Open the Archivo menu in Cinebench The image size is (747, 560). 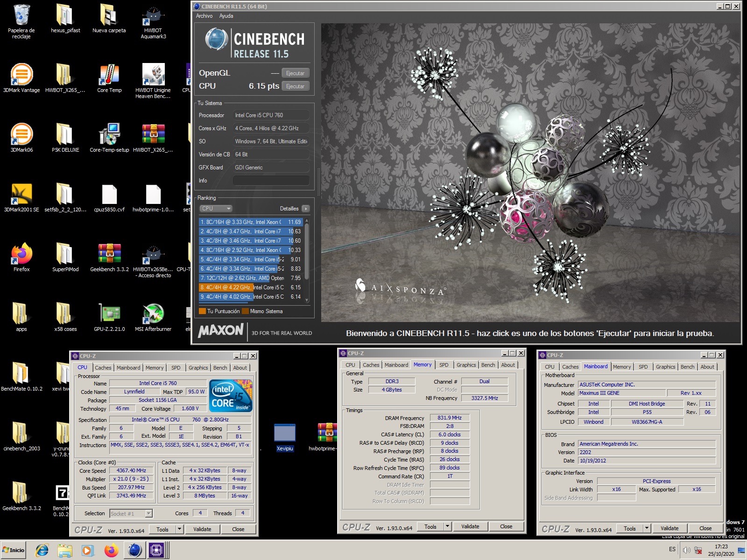pos(204,16)
